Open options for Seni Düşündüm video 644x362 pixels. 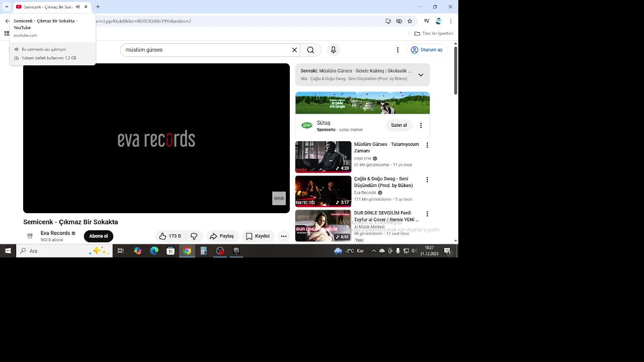(x=427, y=179)
